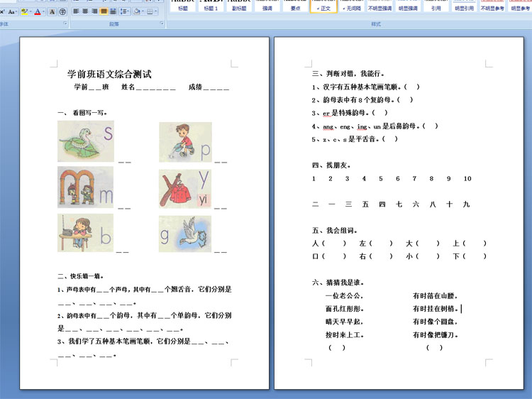Viewport: 532px width, 399px height.
Task: Click heading 六、猜猜我是谁
Action: click(x=338, y=283)
